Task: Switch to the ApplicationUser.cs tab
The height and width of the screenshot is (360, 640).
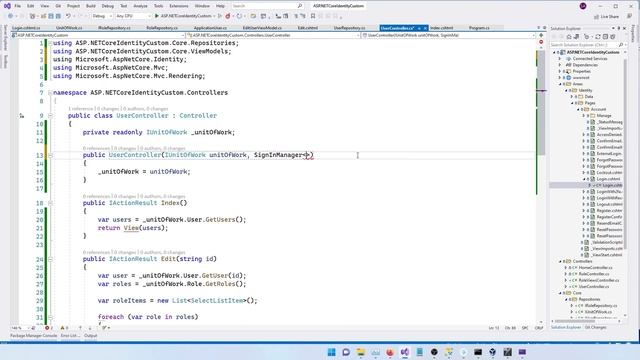Action: (210, 28)
